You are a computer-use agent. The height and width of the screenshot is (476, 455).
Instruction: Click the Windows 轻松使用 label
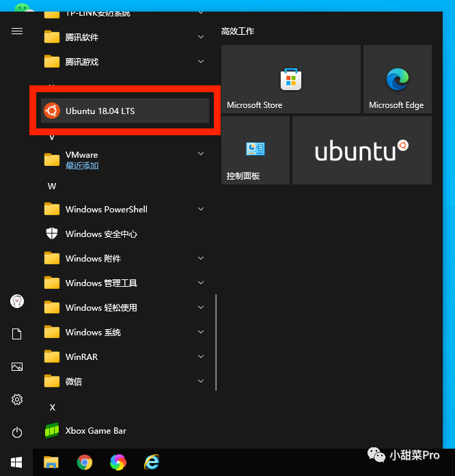[x=101, y=308]
